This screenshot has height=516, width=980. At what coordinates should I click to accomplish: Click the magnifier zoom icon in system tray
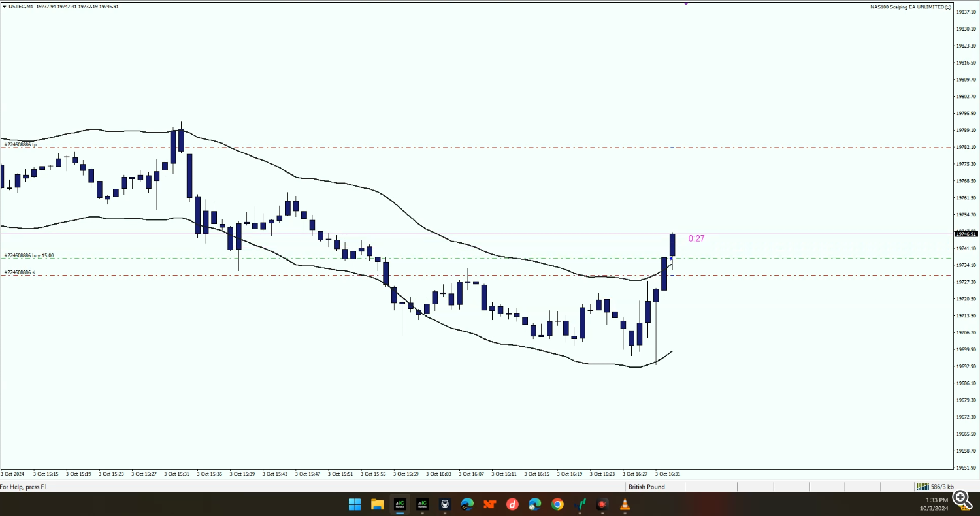[x=961, y=500]
